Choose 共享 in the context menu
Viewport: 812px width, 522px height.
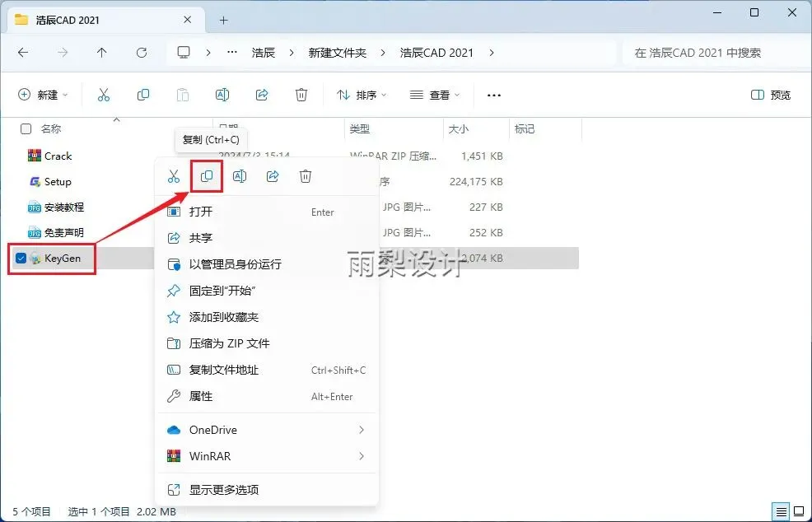pos(267,238)
